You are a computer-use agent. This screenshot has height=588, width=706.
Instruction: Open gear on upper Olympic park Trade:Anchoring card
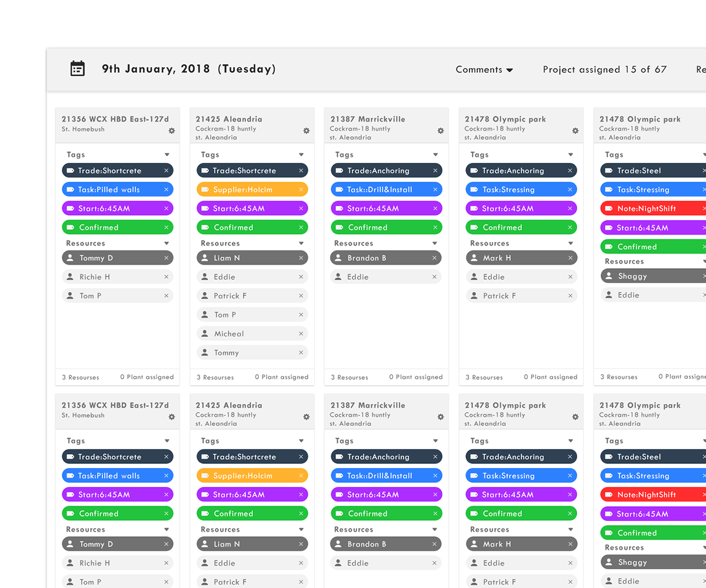click(575, 131)
